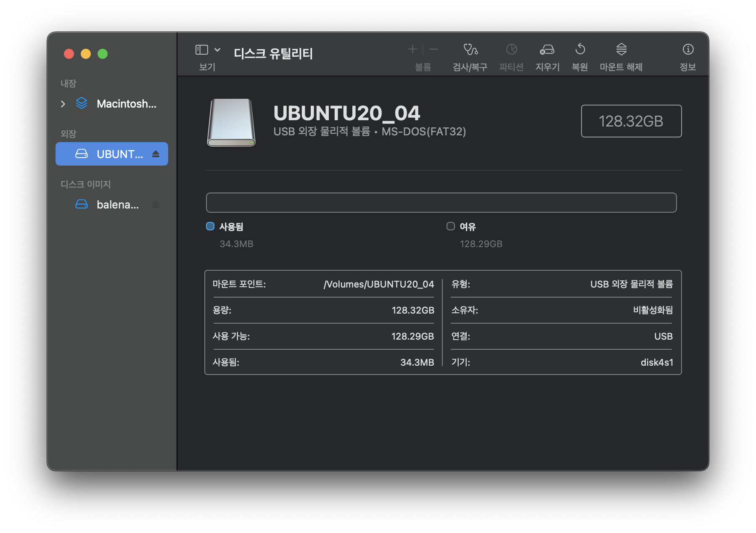The width and height of the screenshot is (756, 533).
Task: Click the UBUNT... drive icon in sidebar
Action: pos(82,154)
